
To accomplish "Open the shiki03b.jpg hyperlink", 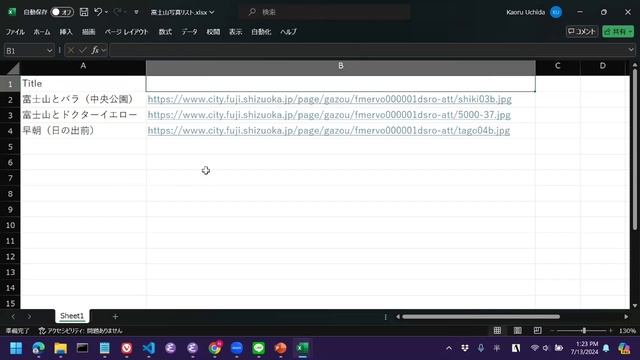I will pos(329,99).
